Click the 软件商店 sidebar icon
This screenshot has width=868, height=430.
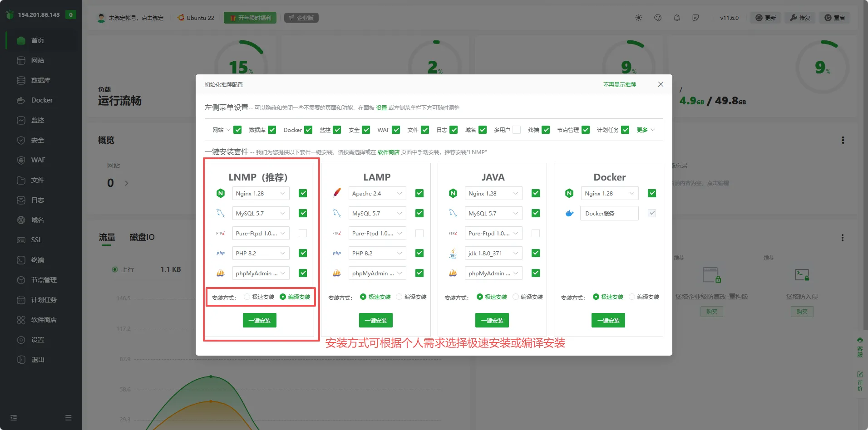coord(21,320)
